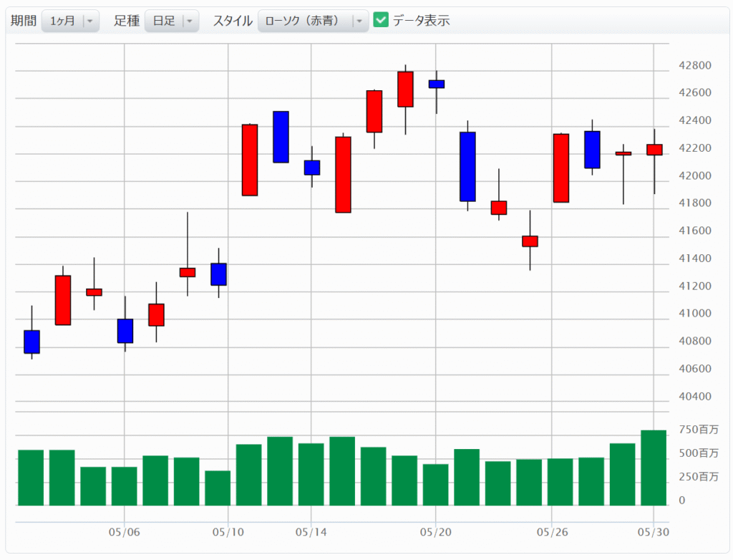
Task: Click the 500百万 volume axis label
Action: pos(699,453)
